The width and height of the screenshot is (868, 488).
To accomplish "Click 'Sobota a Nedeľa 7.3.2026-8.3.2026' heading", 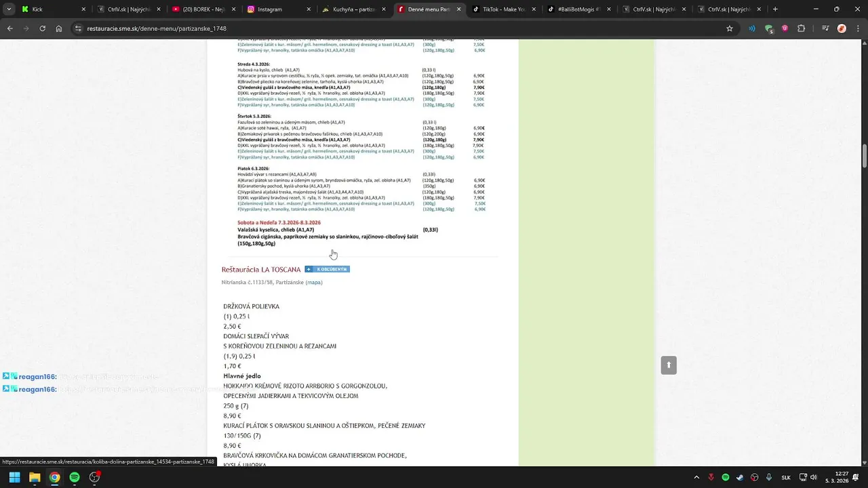I will (279, 222).
